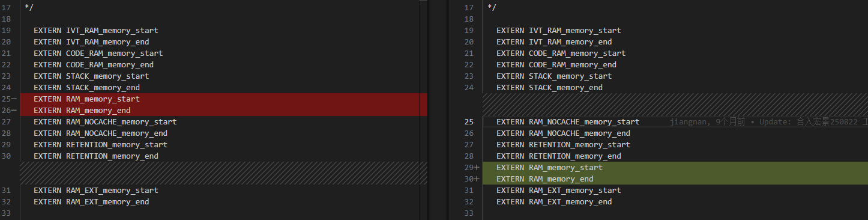Select "EXTERN IVT_RAM_memory_start" in the left pane
This screenshot has width=868, height=220.
96,31
